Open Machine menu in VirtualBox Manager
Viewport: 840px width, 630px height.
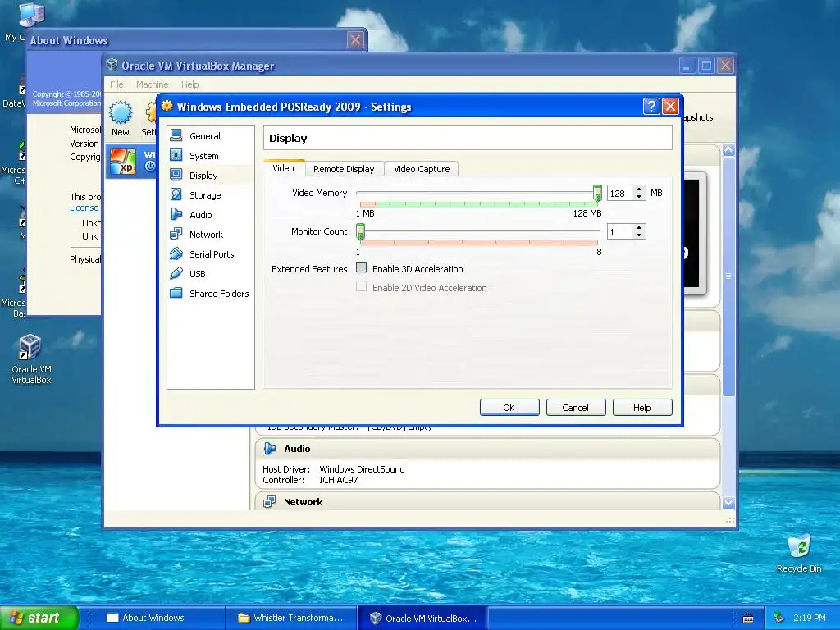tap(152, 84)
